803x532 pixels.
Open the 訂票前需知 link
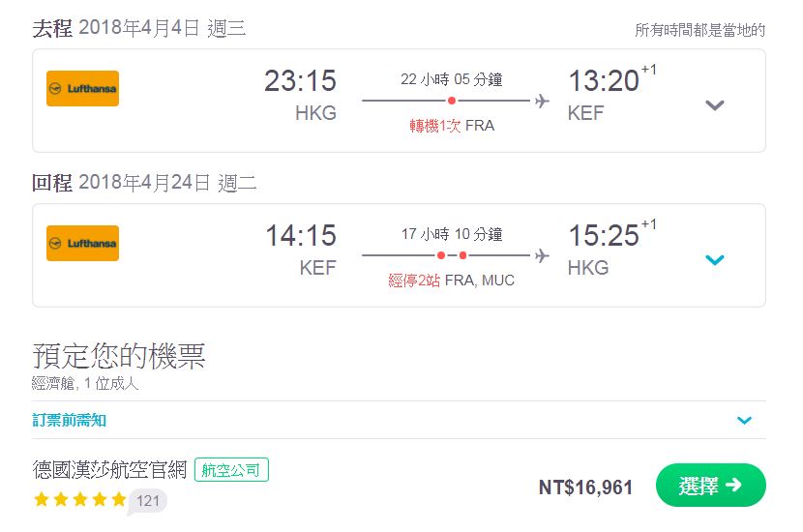pos(69,421)
